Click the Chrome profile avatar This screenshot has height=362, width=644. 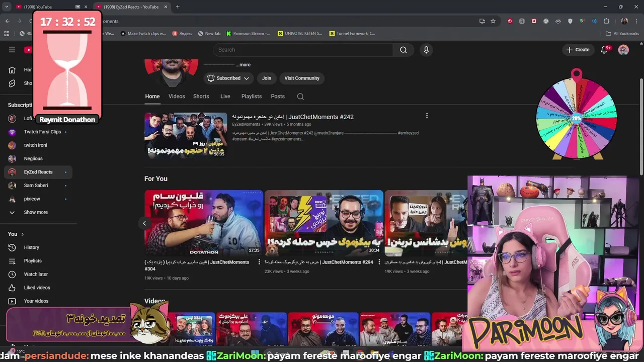pyautogui.click(x=624, y=21)
